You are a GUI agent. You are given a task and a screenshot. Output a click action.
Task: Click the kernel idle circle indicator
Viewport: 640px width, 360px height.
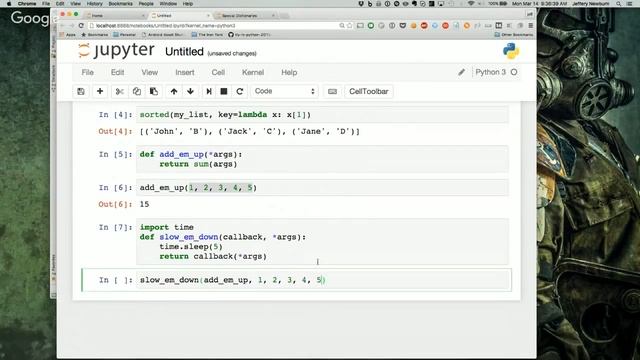tap(514, 72)
